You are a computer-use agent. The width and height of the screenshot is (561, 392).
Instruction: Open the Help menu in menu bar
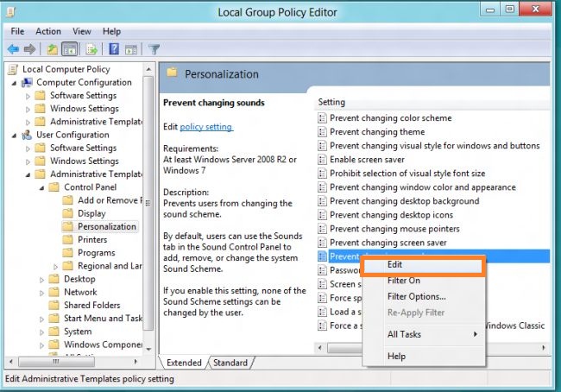pos(111,31)
